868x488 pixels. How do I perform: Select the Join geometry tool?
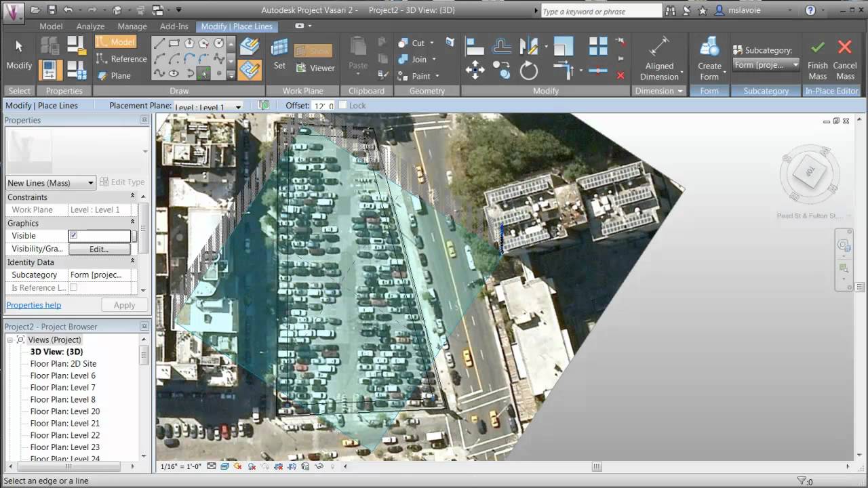(418, 60)
